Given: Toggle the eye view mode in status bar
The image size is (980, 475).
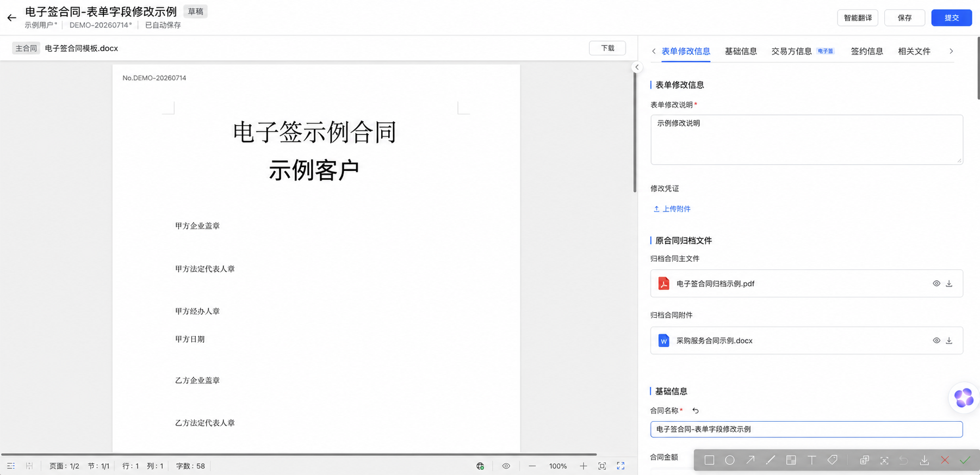Looking at the screenshot, I should (x=506, y=466).
